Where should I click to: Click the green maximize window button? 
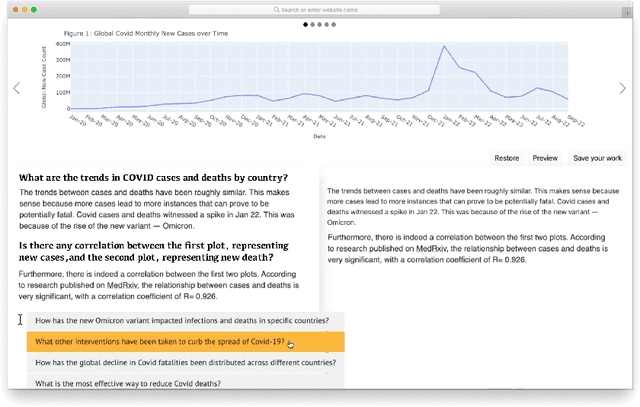pos(33,9)
